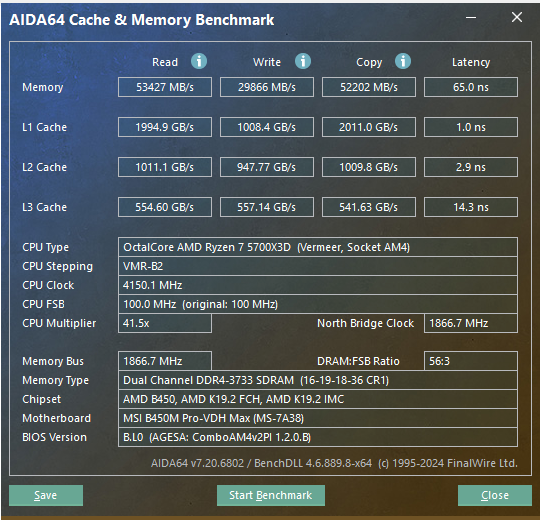Click the DRAM:FSB Ratio value 56:3
Screen dimensions: 540x520
coord(470,361)
